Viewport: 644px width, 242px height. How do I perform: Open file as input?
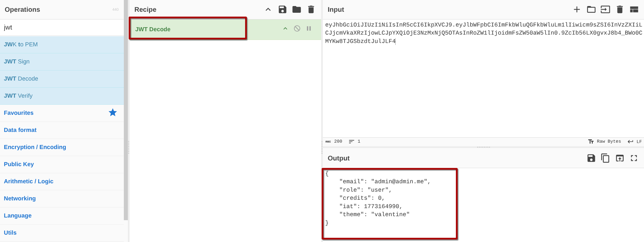(x=605, y=9)
